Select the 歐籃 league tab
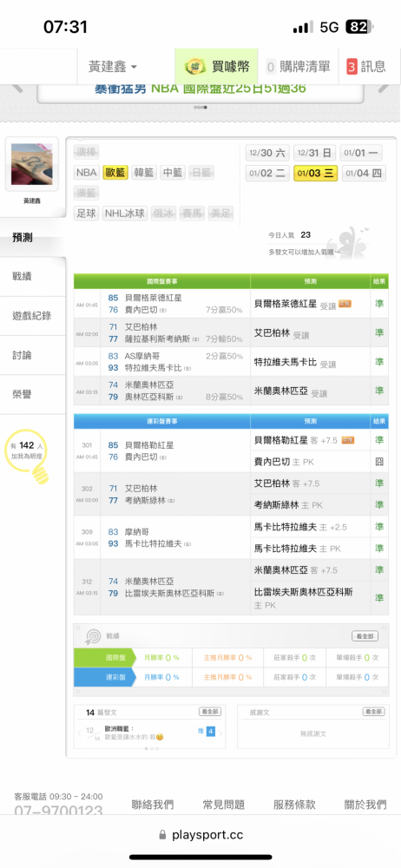This screenshot has width=401, height=868. [x=115, y=172]
